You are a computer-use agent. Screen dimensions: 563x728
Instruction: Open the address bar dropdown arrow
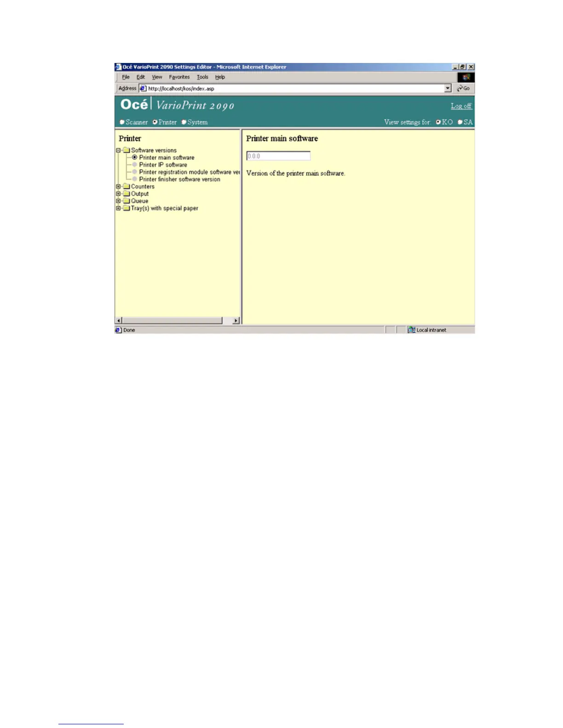pyautogui.click(x=448, y=88)
